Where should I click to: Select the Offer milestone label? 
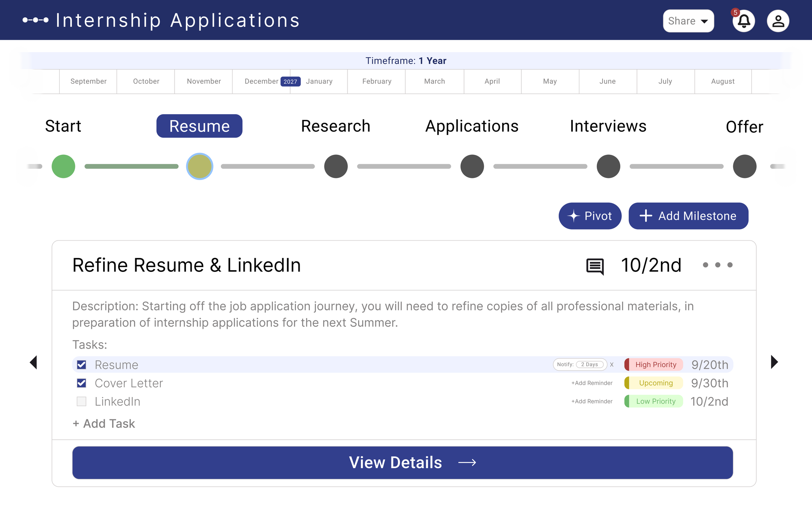pos(745,127)
